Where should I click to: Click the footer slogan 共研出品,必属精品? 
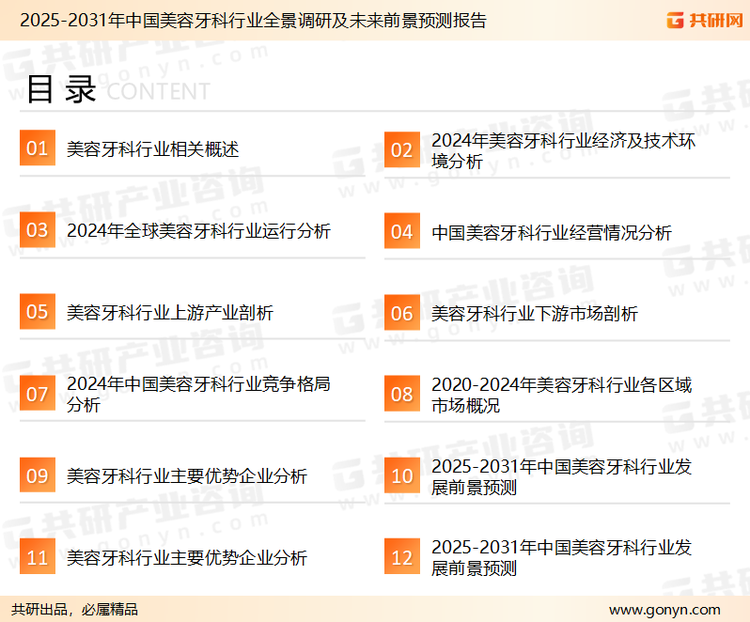click(75, 610)
